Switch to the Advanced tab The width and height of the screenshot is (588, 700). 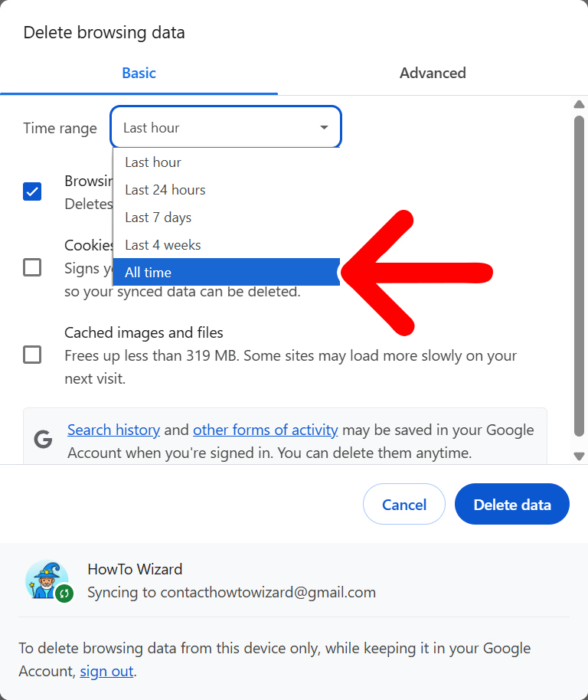click(x=433, y=74)
